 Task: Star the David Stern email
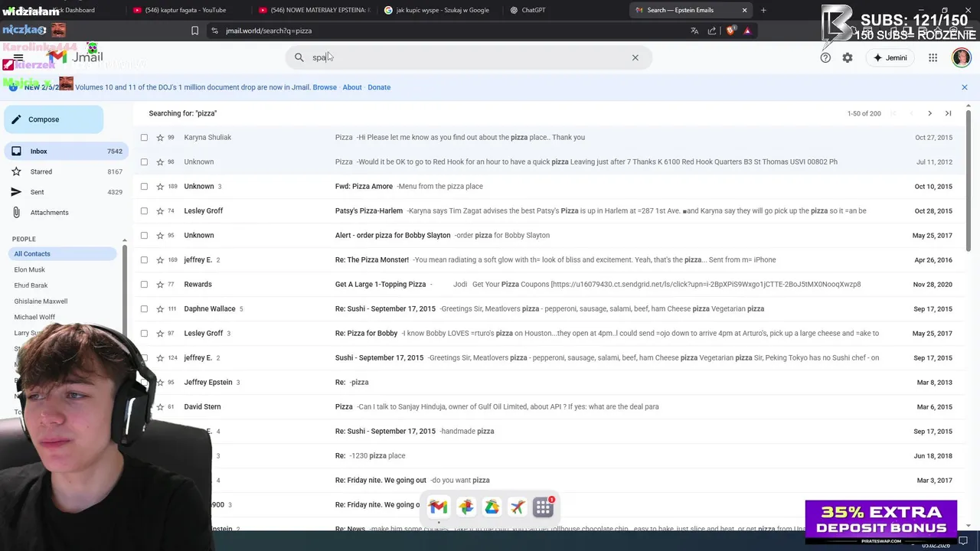click(160, 407)
